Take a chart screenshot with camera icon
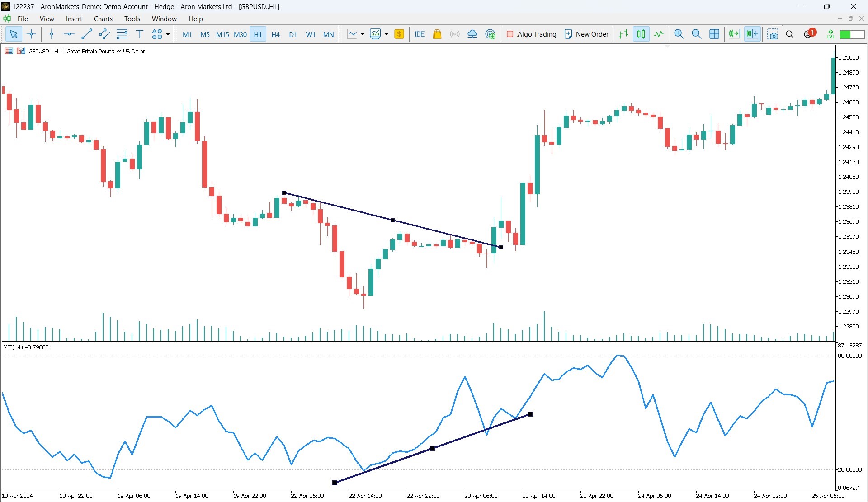The image size is (868, 502). [773, 34]
